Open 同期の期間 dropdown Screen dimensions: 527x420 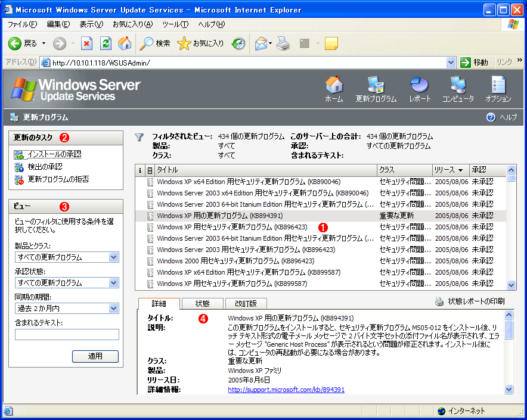[x=114, y=309]
